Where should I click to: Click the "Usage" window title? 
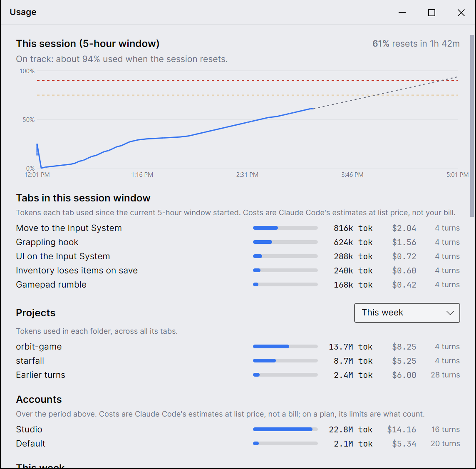point(23,12)
